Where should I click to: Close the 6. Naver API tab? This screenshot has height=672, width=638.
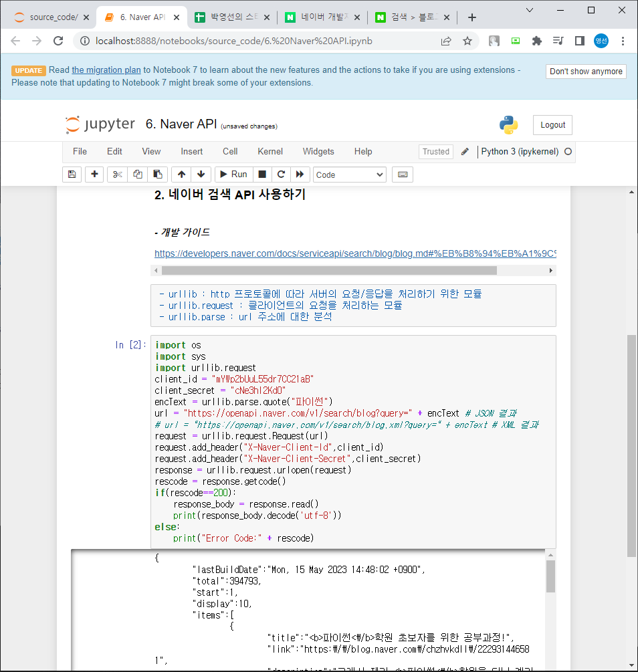(x=177, y=17)
